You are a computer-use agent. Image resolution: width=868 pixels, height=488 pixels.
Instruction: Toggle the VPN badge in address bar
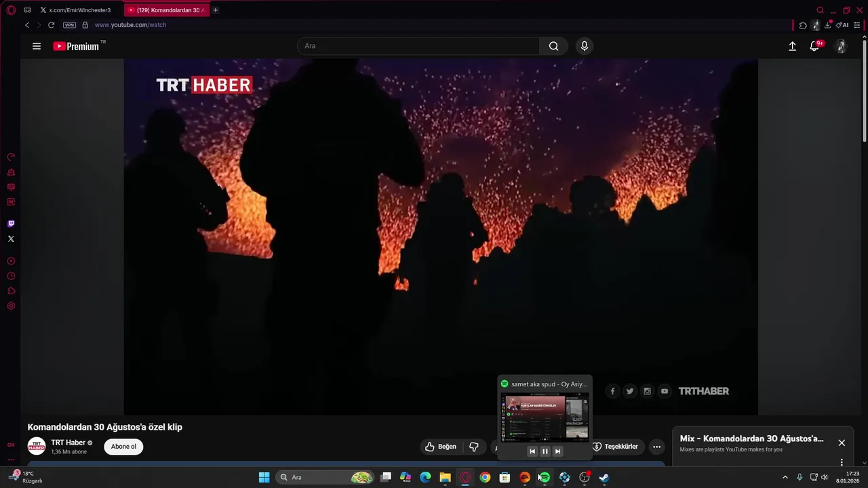(x=69, y=25)
